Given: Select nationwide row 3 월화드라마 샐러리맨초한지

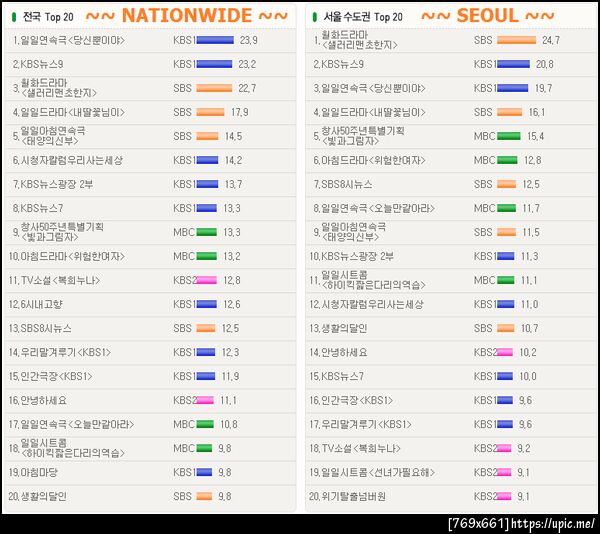Looking at the screenshot, I should 150,88.
